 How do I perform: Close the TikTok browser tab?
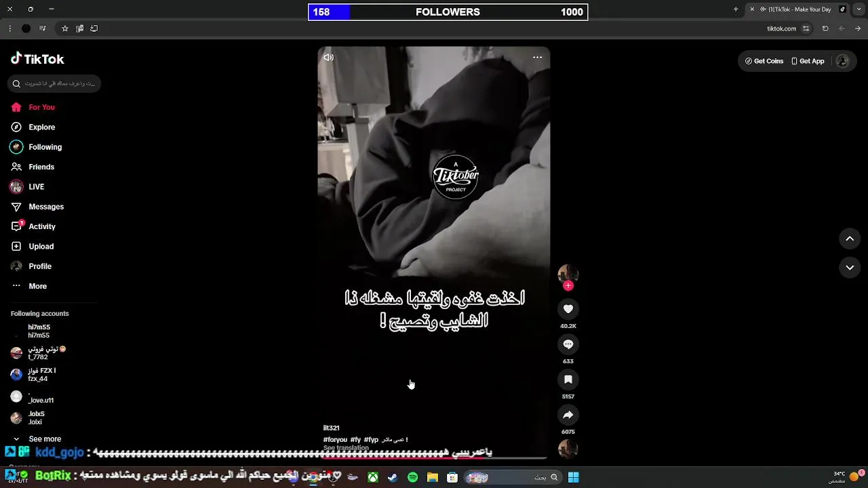tap(751, 9)
